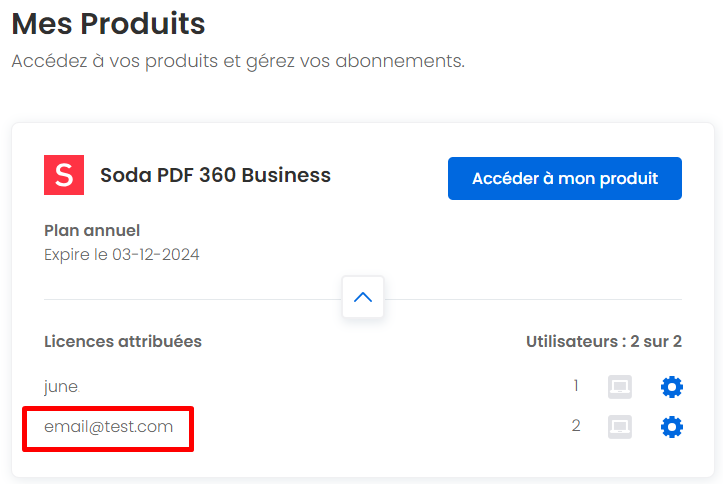Click the Utilisateurs : 2 sur 2 counter

point(604,342)
